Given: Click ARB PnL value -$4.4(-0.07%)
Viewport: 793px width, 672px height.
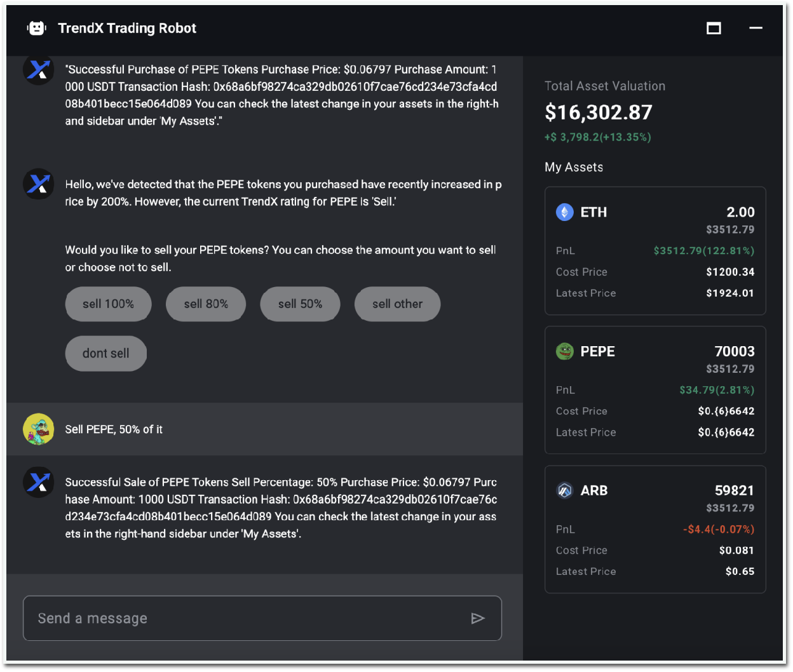Looking at the screenshot, I should (719, 529).
